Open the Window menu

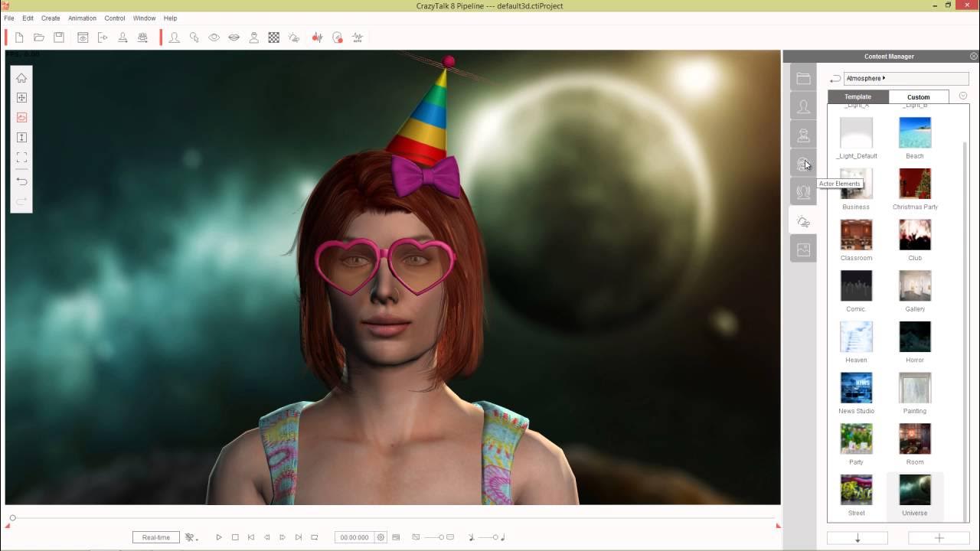(x=144, y=18)
